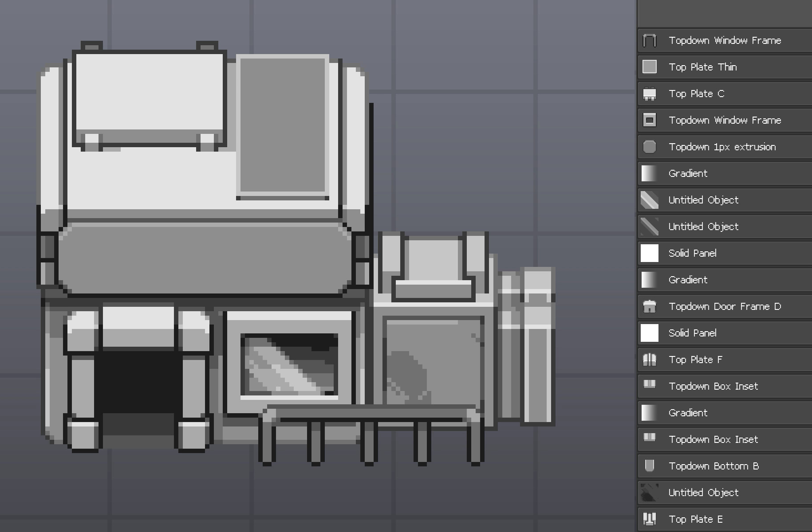Select the 'Top Plate E' layer name

(696, 519)
